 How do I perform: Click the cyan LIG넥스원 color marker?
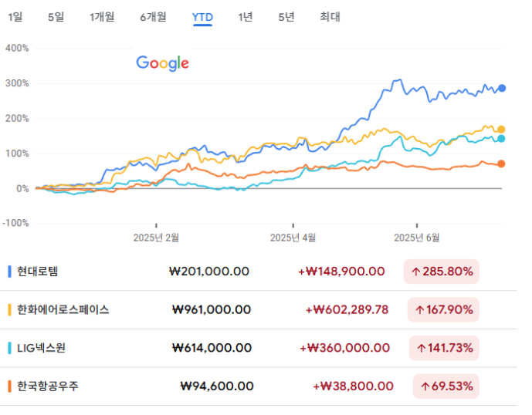pos(9,348)
